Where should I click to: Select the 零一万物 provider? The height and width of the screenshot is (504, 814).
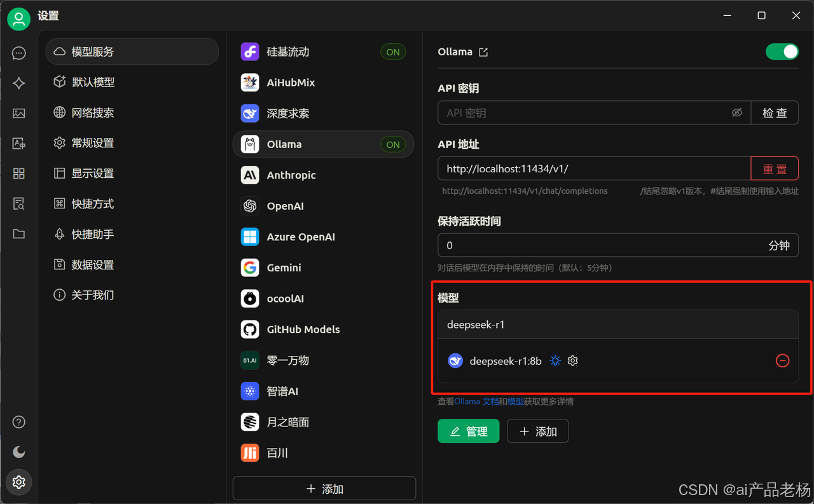[323, 360]
